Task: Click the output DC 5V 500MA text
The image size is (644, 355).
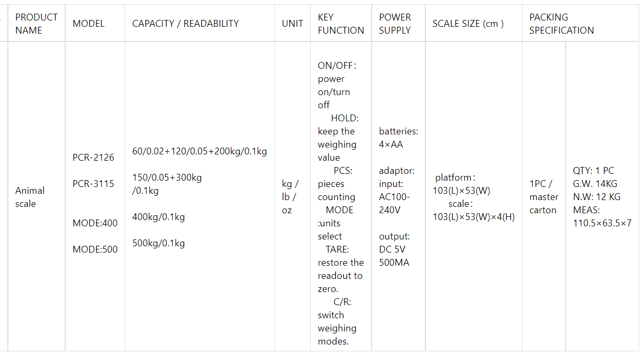Action: (x=394, y=249)
